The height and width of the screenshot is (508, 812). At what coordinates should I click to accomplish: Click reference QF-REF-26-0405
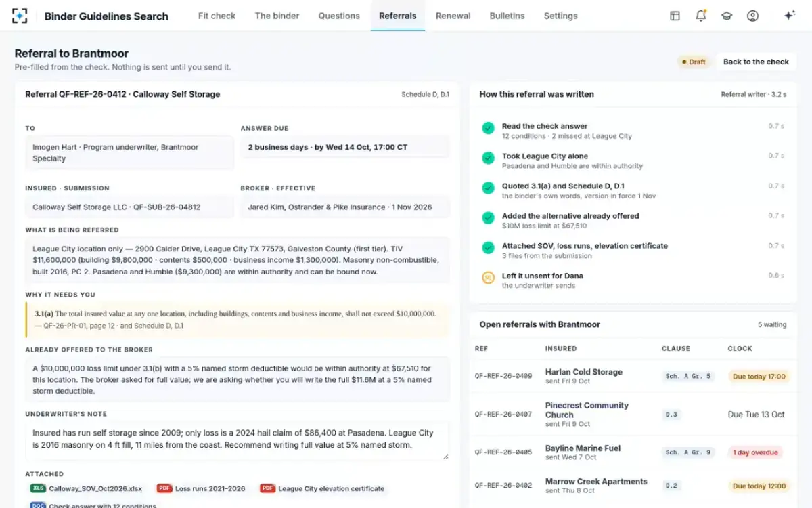(x=503, y=452)
